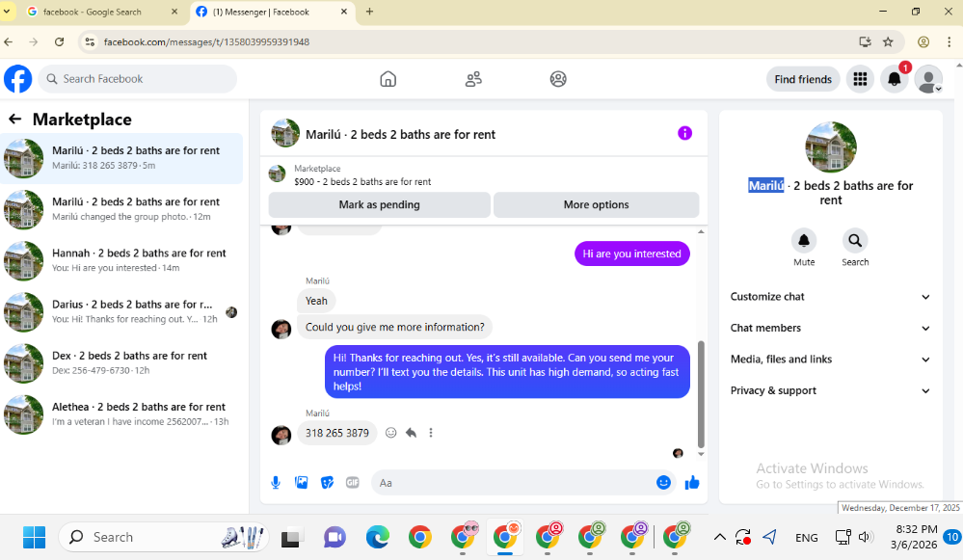The width and height of the screenshot is (963, 560).
Task: Expand Privacy & support section
Action: pos(830,390)
